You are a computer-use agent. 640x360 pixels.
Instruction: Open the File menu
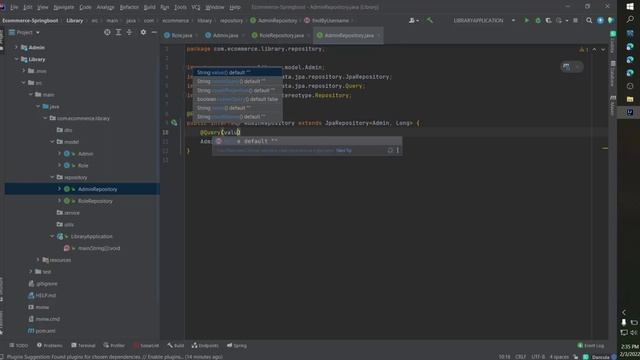[14, 7]
